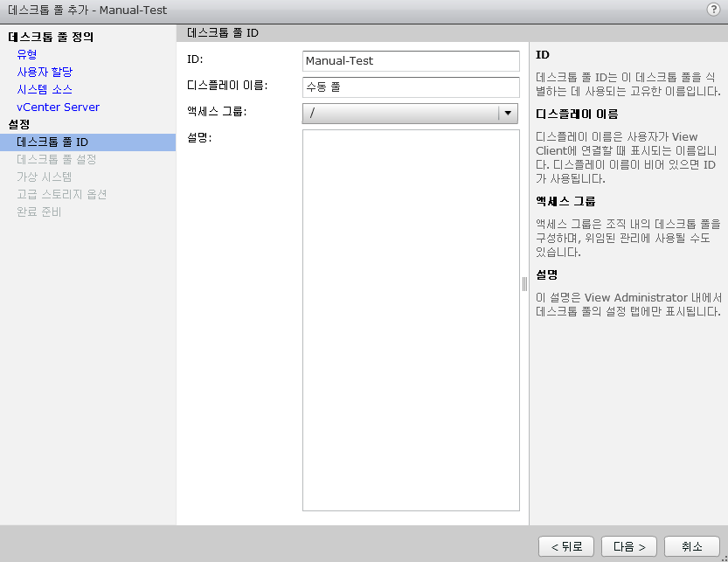The height and width of the screenshot is (562, 728).
Task: Open the 액세스 그룹 dropdown
Action: [410, 113]
